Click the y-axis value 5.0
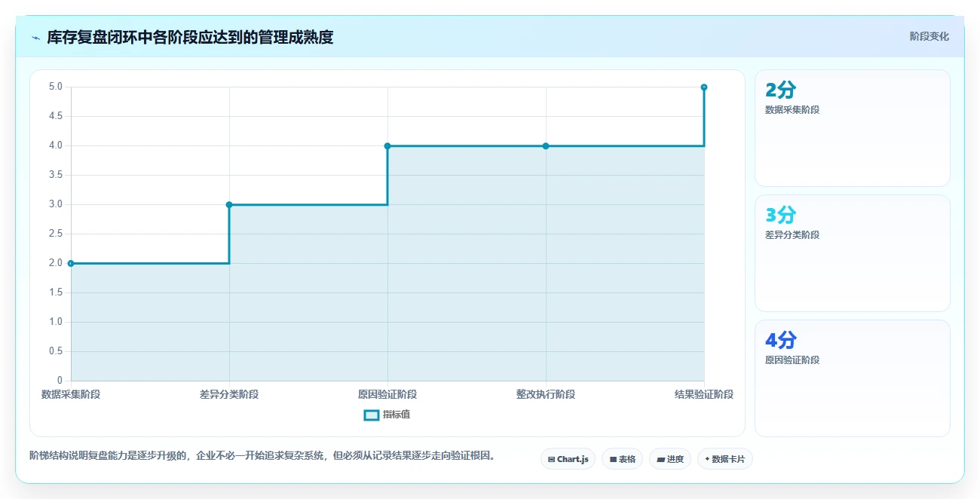The image size is (980, 499). click(x=56, y=87)
